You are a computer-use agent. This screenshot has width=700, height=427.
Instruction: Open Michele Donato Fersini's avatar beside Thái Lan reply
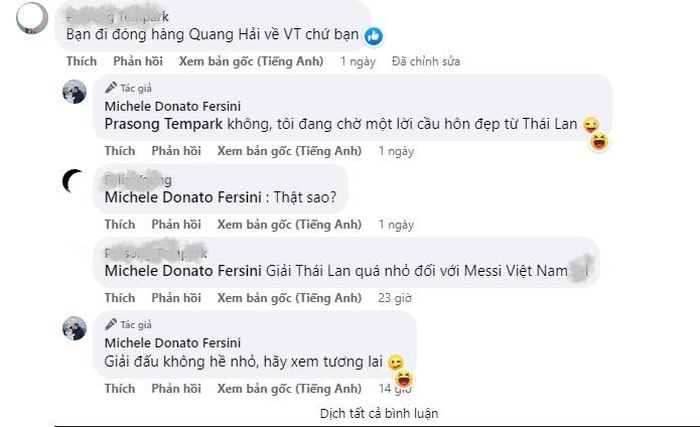[x=74, y=92]
